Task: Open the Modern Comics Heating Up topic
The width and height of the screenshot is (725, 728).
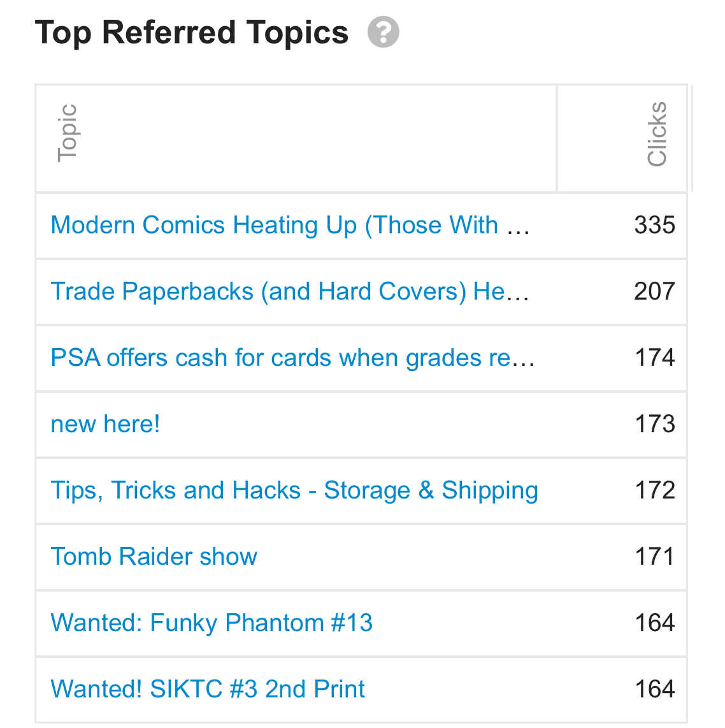Action: (290, 225)
